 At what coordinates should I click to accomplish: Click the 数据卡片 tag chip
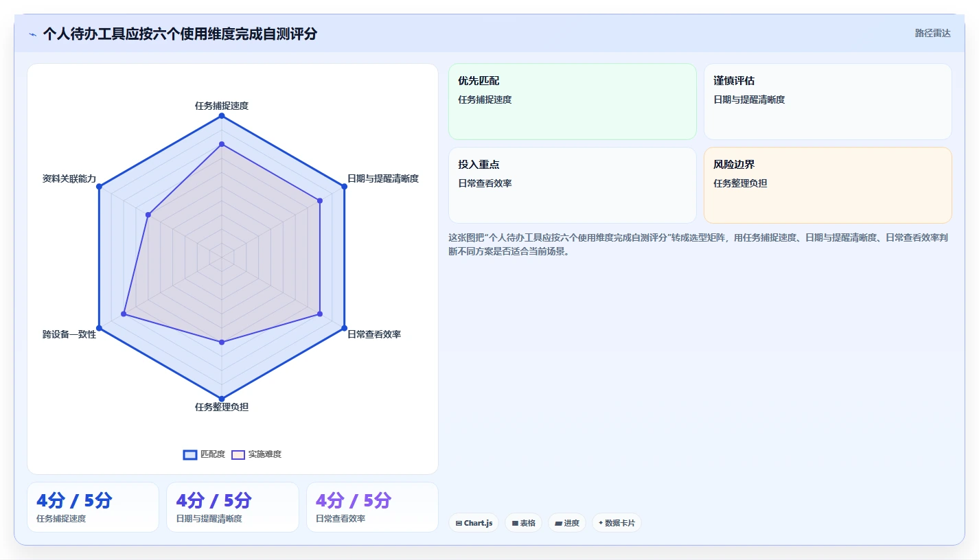(x=617, y=523)
